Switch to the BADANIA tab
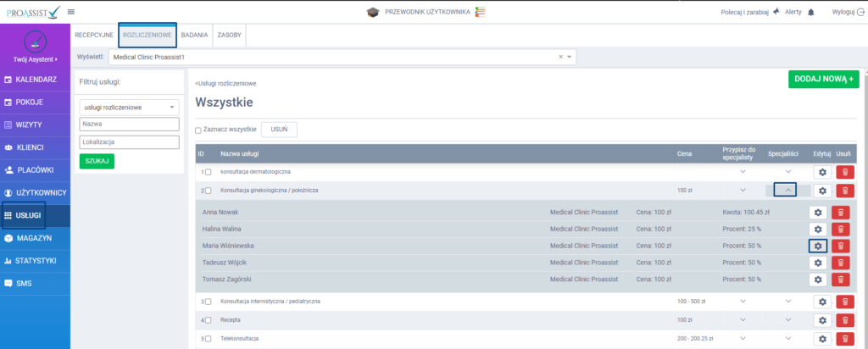 click(195, 35)
